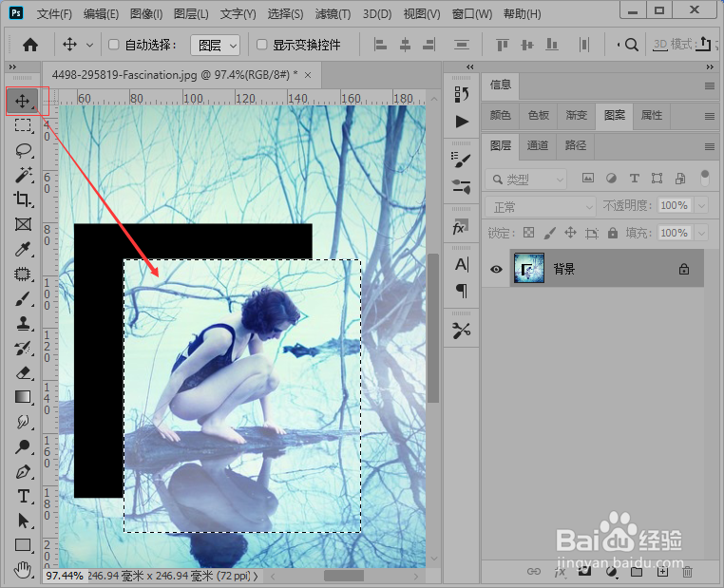Open the 滤镜(T) menu

(x=333, y=14)
